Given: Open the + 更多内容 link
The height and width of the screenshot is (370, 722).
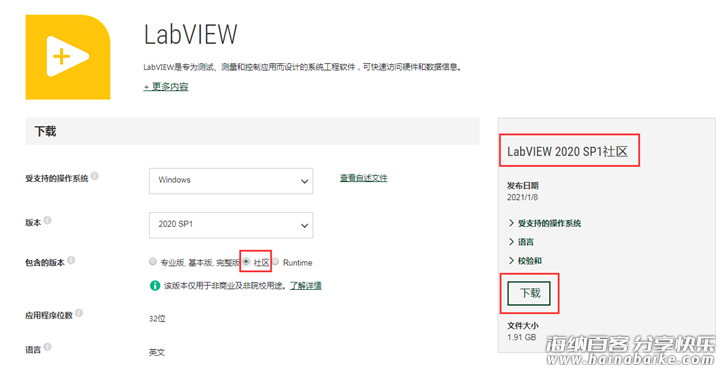Looking at the screenshot, I should [x=166, y=87].
